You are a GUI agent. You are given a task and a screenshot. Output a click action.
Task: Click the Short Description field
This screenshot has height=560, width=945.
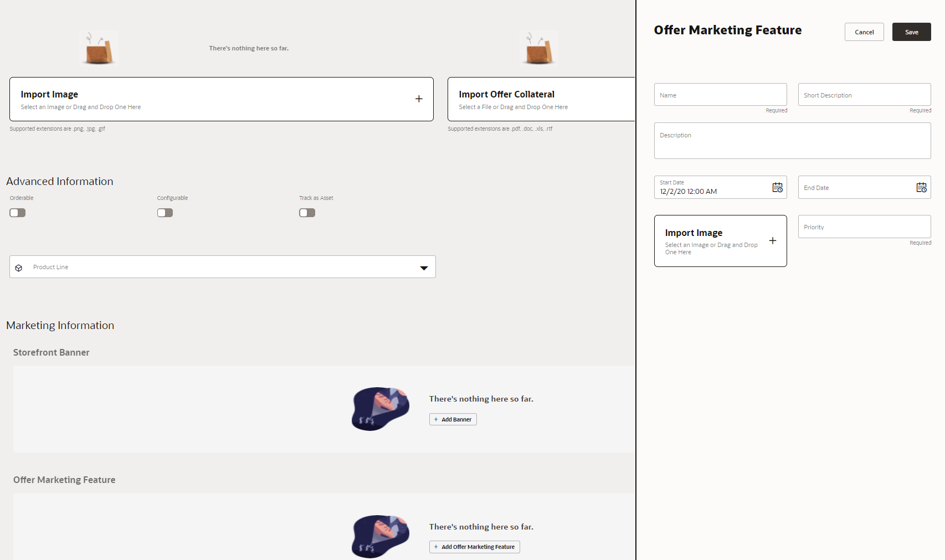pyautogui.click(x=864, y=95)
